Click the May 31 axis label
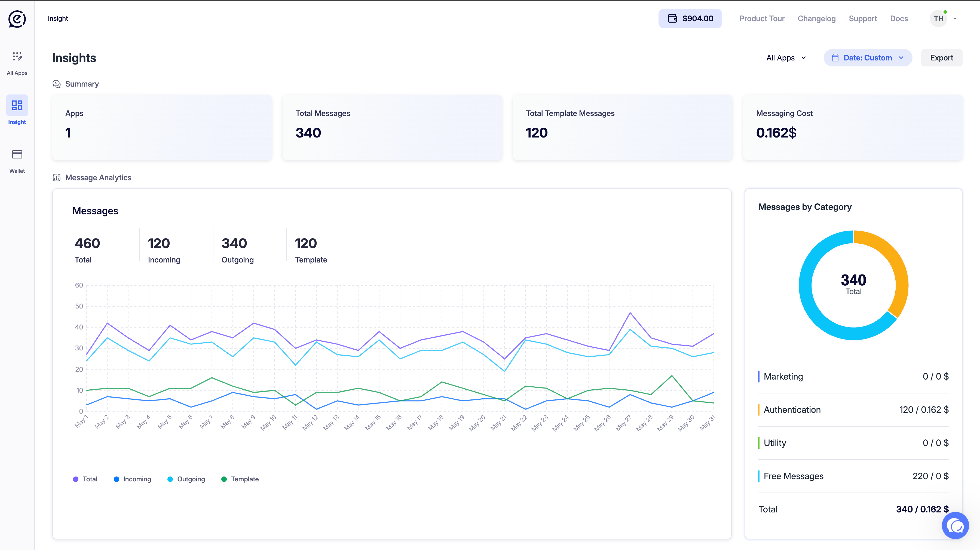Image resolution: width=980 pixels, height=550 pixels. click(708, 423)
